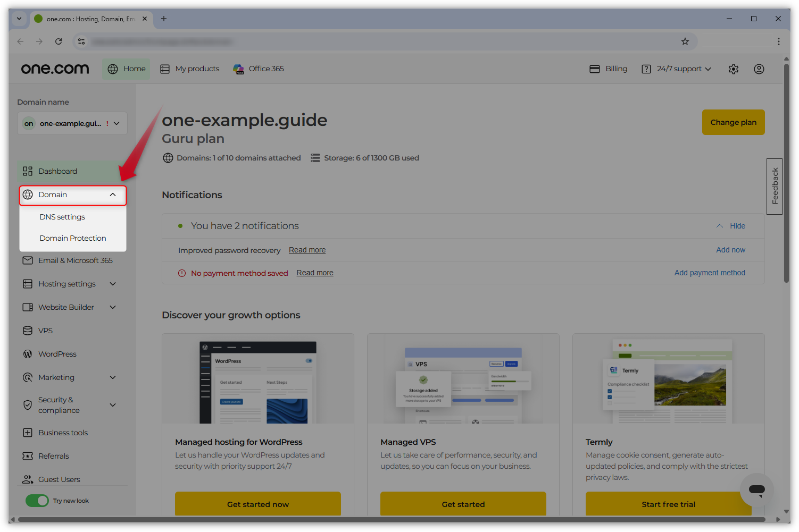Image resolution: width=799 pixels, height=532 pixels.
Task: Open the settings gear icon
Action: pos(734,69)
